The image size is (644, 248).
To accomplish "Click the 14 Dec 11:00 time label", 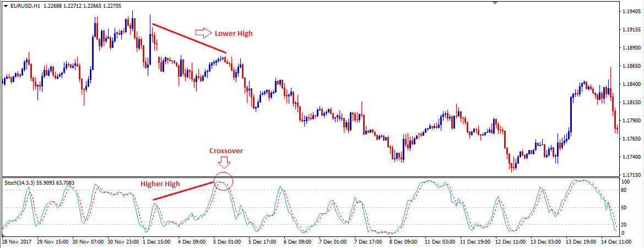I will pyautogui.click(x=616, y=242).
